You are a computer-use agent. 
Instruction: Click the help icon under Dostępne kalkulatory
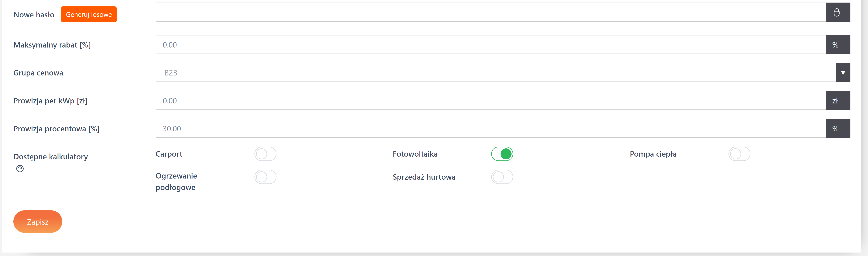[x=20, y=169]
